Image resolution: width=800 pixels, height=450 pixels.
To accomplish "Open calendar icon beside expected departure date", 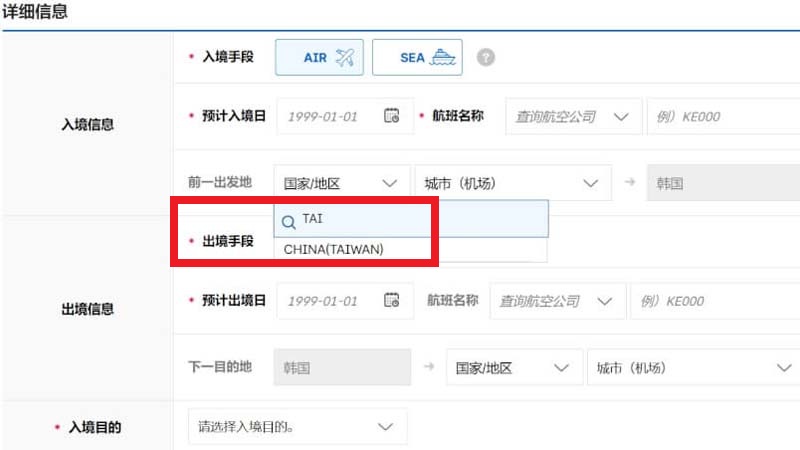I will 392,300.
